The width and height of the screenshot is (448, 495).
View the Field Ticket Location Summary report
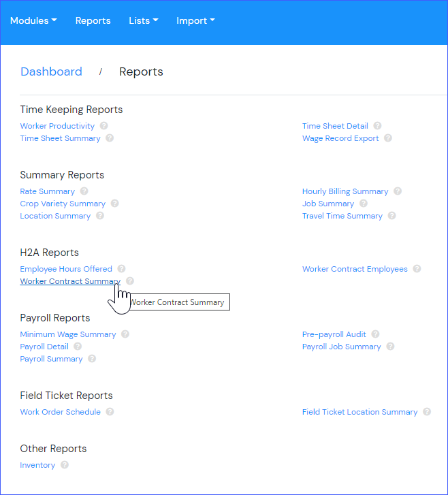click(x=360, y=412)
